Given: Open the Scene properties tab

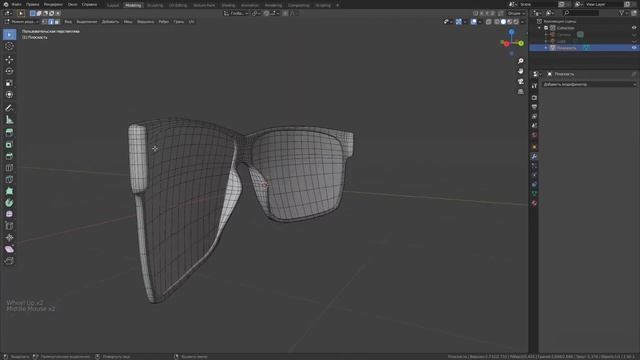Looking at the screenshot, I should click(x=534, y=126).
